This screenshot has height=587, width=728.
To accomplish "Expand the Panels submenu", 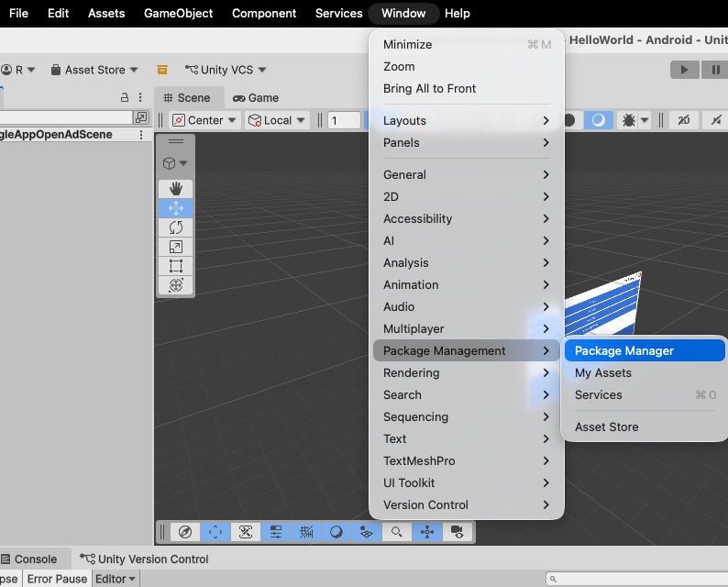I will (x=466, y=142).
